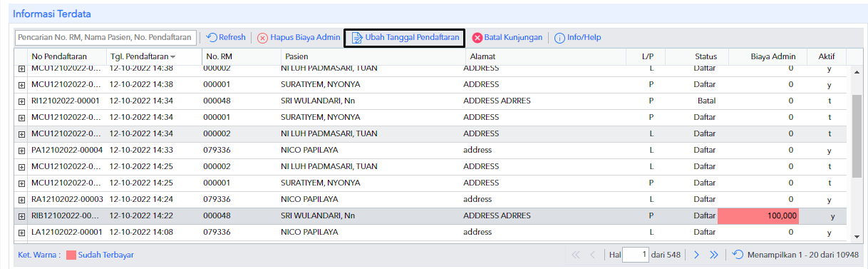This screenshot has width=868, height=269.
Task: Click date 12-10-2022 14:24
Action: click(x=141, y=199)
